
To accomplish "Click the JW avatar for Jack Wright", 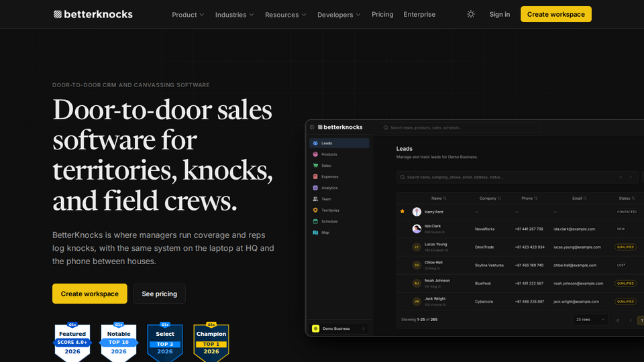I will pyautogui.click(x=417, y=301).
